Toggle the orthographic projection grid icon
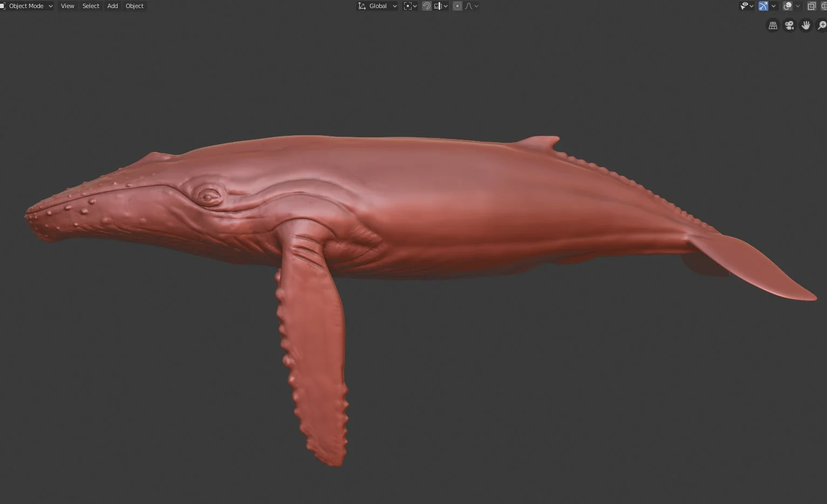This screenshot has width=827, height=504. click(773, 25)
